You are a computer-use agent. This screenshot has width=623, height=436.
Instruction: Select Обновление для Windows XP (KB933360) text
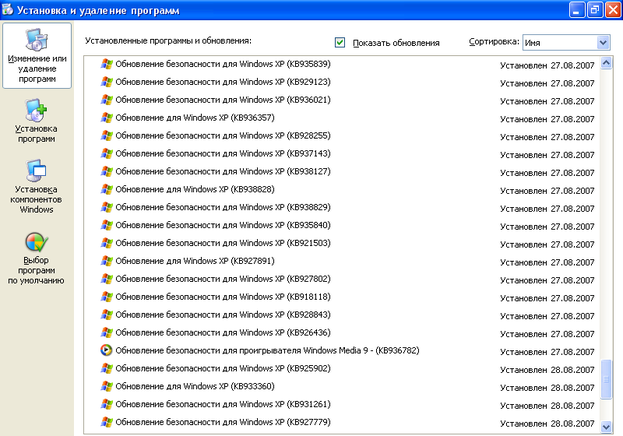(x=195, y=386)
